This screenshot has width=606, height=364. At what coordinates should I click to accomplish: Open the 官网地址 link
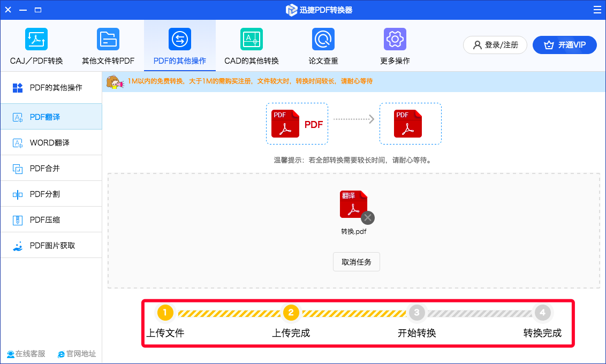click(77, 354)
